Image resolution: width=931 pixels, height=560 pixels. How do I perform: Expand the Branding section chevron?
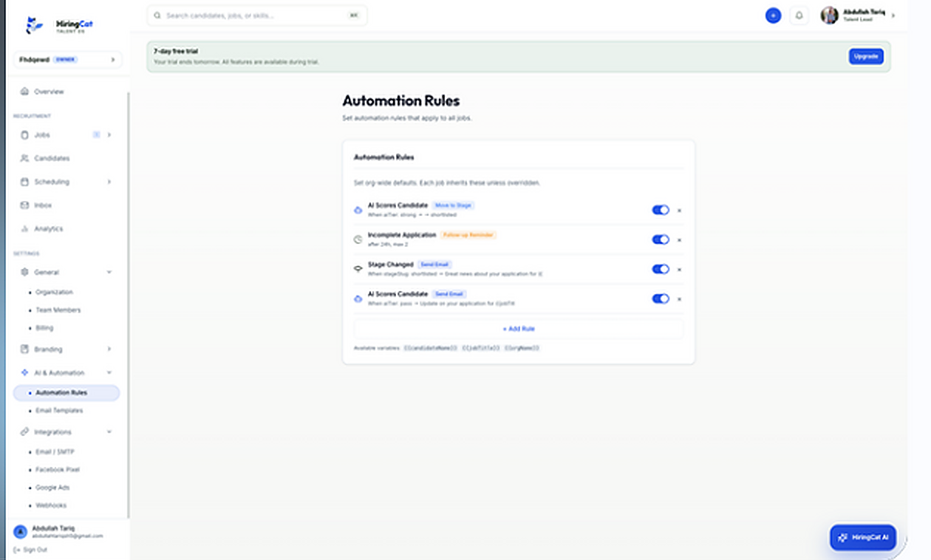109,349
